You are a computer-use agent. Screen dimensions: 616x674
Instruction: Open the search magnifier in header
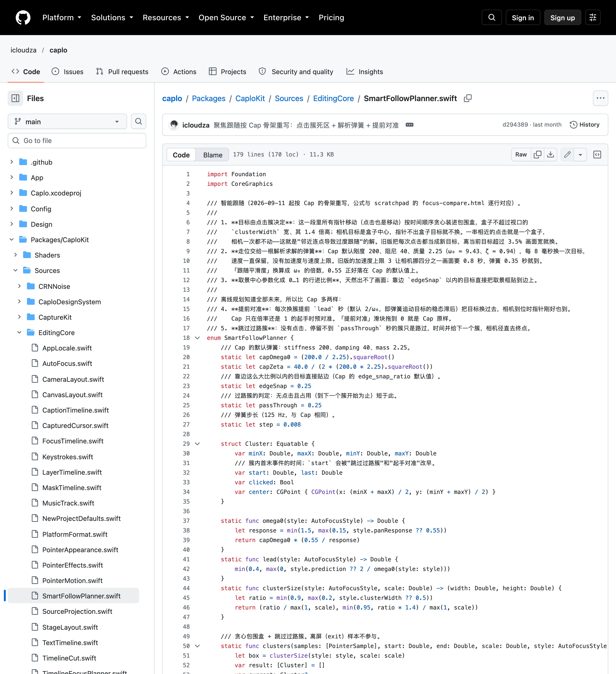(491, 17)
